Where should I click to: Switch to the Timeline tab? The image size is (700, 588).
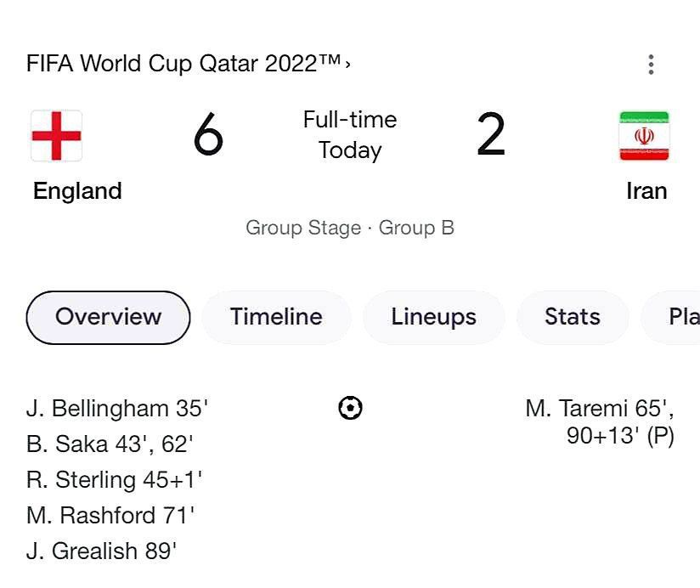pyautogui.click(x=276, y=318)
